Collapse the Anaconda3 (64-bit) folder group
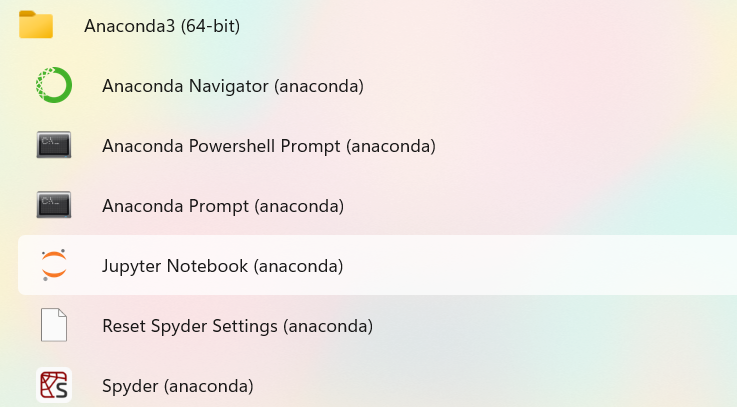This screenshot has width=737, height=407. click(x=162, y=25)
